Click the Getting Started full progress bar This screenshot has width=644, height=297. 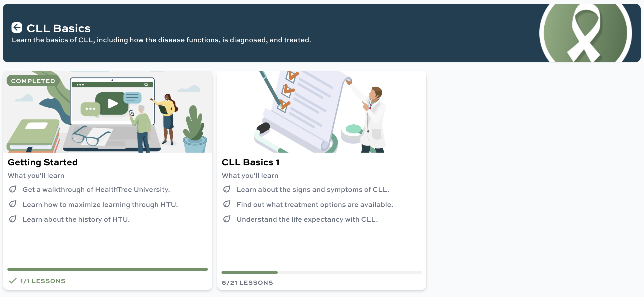coord(108,269)
